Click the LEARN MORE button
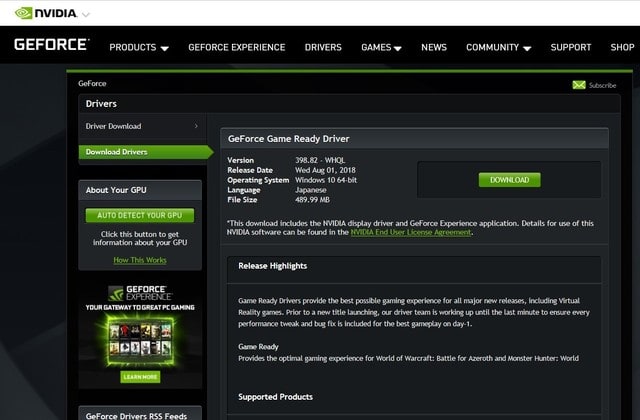 click(140, 377)
